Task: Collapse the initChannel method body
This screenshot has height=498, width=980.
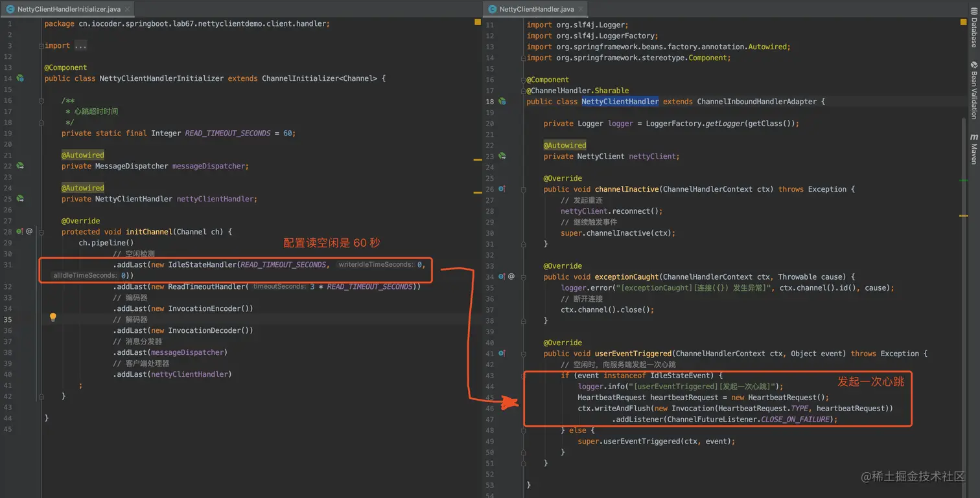Action: pos(41,231)
